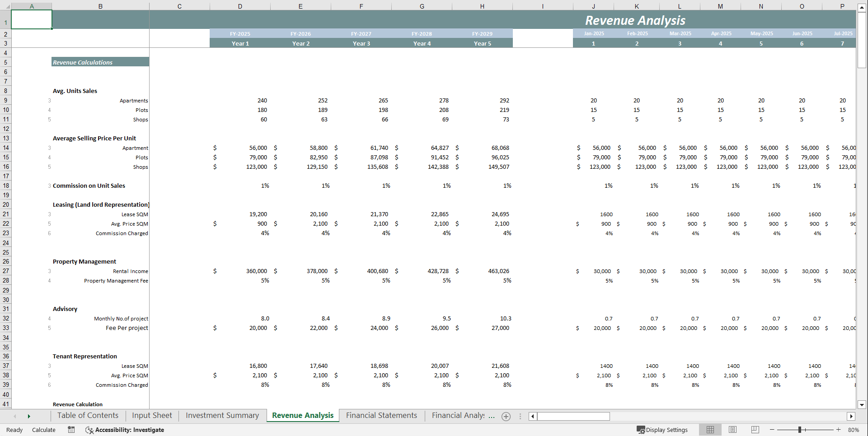The height and width of the screenshot is (436, 868).
Task: Click the horizontal scrollbar right arrow
Action: click(x=851, y=416)
